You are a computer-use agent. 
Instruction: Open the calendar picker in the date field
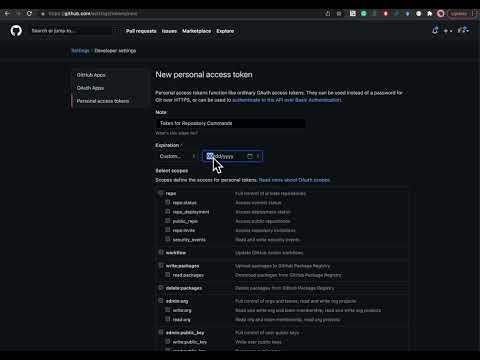click(x=250, y=156)
